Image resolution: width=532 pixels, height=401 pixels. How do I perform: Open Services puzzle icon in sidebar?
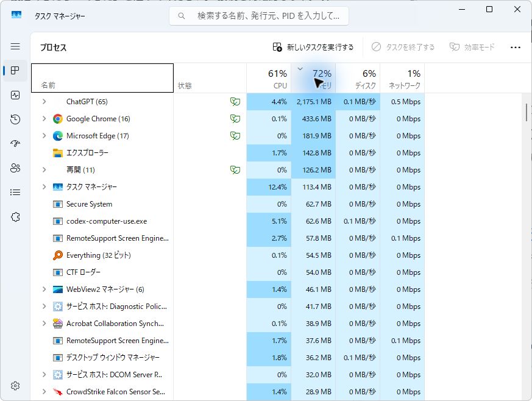[15, 217]
